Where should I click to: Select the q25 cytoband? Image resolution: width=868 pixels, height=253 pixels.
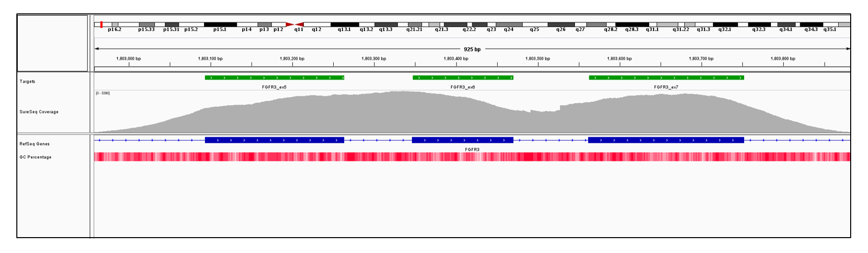(x=535, y=24)
